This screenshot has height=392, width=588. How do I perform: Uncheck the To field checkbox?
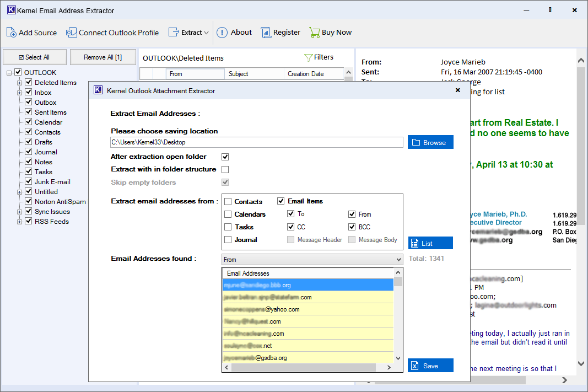coord(290,214)
